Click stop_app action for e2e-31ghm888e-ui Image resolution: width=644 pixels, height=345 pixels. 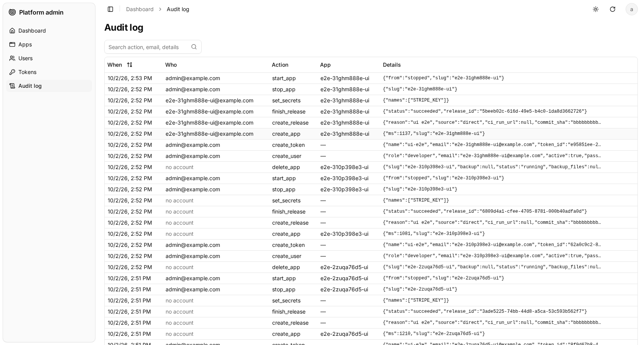pyautogui.click(x=284, y=89)
